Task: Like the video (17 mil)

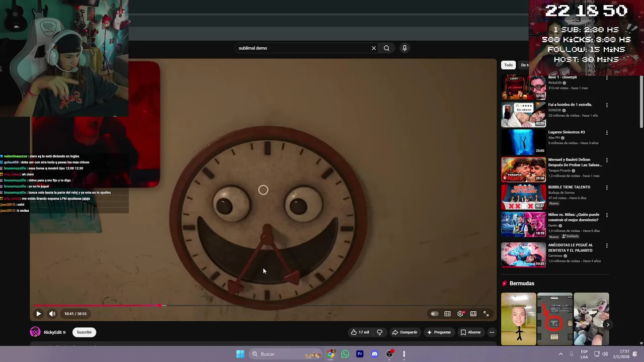Action: [360, 332]
